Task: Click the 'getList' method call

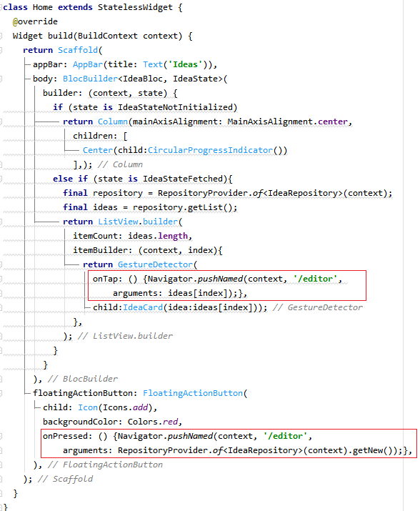Action: pos(205,207)
